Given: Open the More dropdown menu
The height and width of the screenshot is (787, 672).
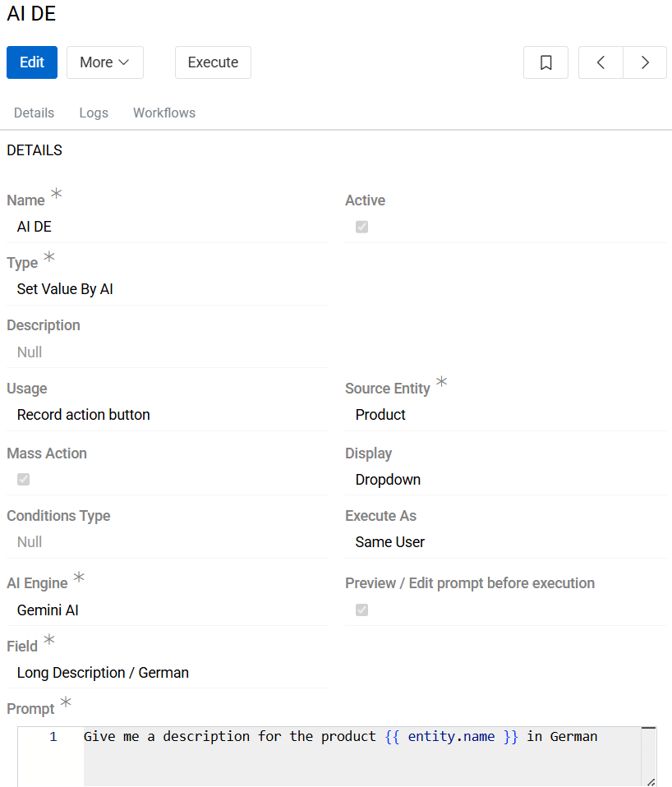Looking at the screenshot, I should 104,62.
